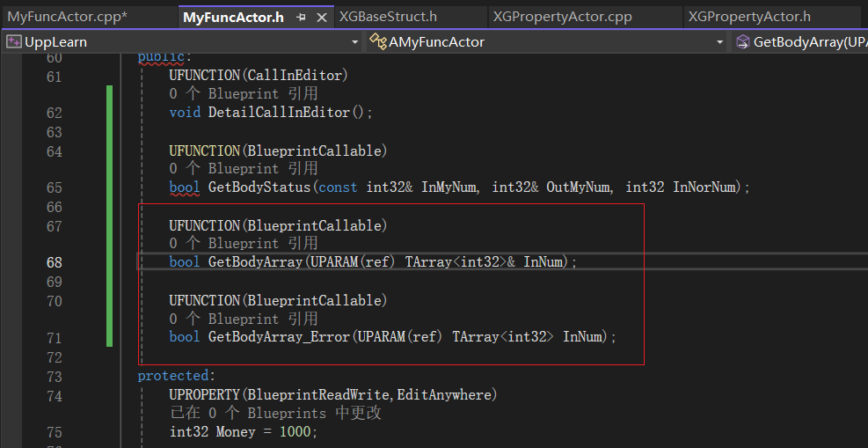
Task: Open the XGBaseStruct.h tab
Action: tap(388, 17)
